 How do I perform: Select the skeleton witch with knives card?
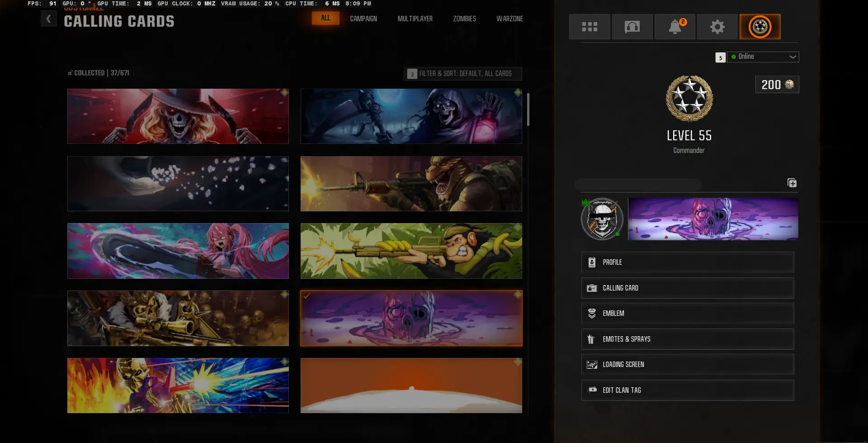[x=178, y=116]
